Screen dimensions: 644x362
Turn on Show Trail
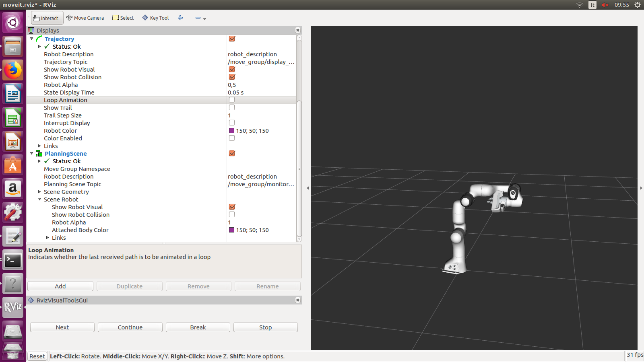(231, 107)
